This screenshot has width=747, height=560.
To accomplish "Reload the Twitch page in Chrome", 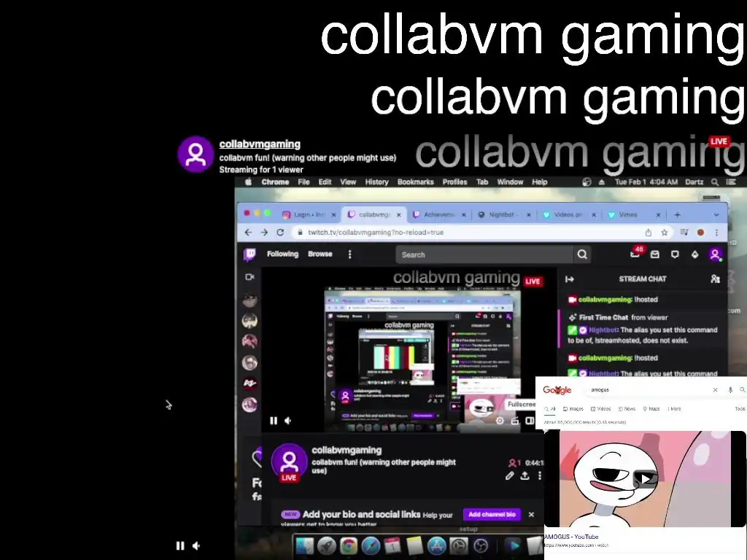I will coord(280,233).
